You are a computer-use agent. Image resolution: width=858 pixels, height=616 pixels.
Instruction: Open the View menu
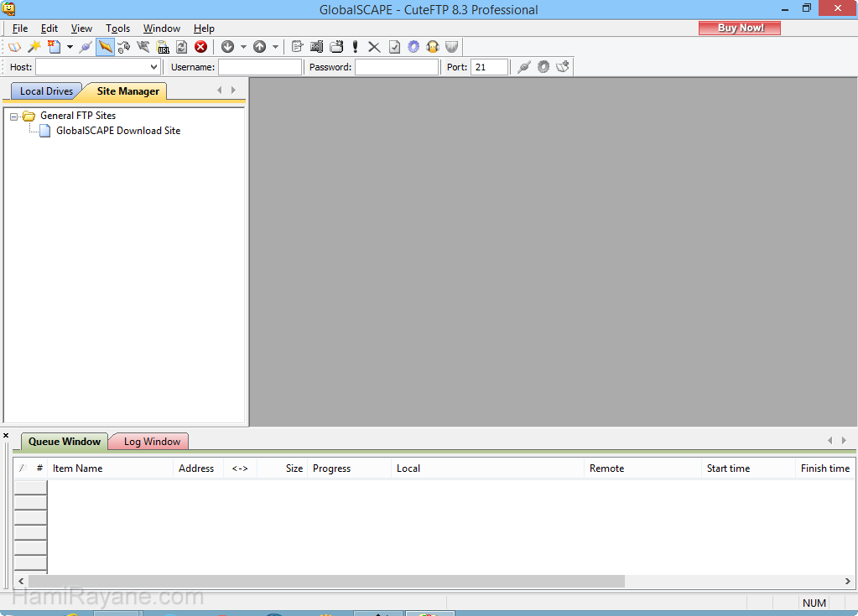point(81,28)
